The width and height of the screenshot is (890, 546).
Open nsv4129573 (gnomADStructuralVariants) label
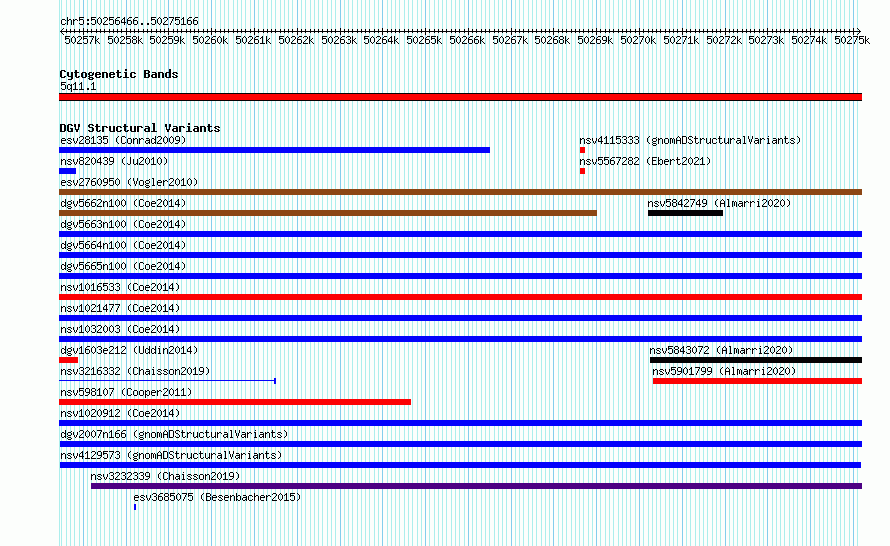click(171, 455)
